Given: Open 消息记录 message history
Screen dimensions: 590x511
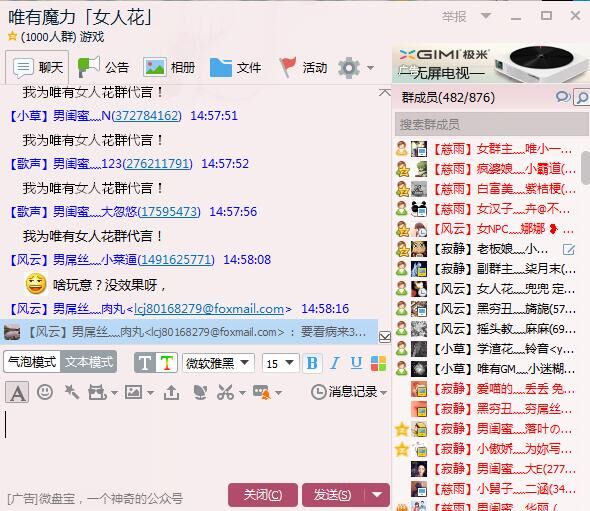Looking at the screenshot, I should click(x=348, y=392).
